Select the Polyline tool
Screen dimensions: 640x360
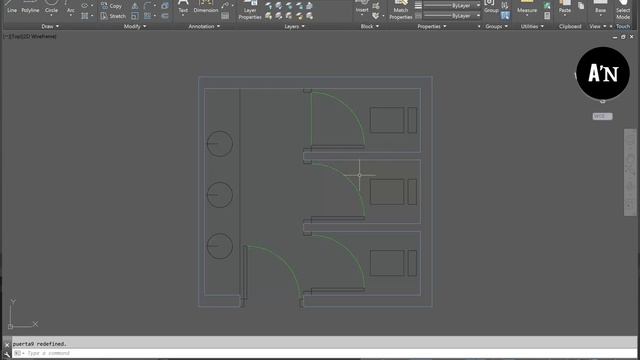(30, 7)
